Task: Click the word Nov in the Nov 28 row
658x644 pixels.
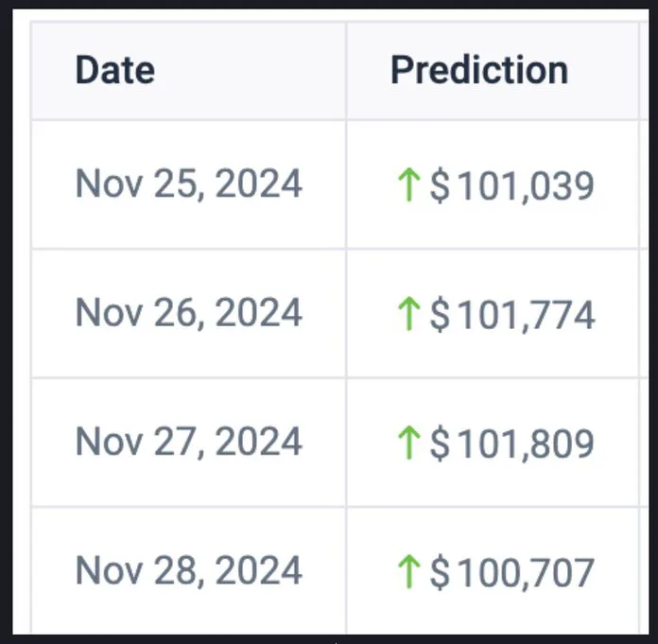Action: click(109, 570)
